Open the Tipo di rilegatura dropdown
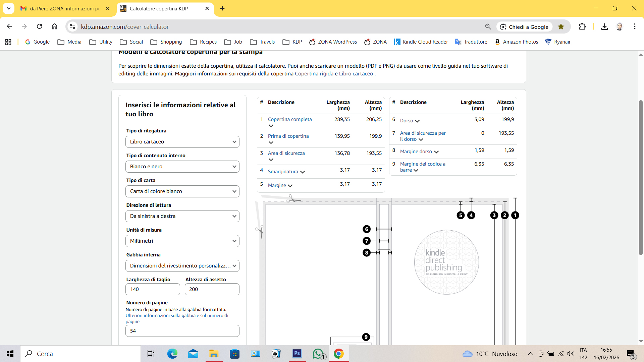 click(x=182, y=142)
